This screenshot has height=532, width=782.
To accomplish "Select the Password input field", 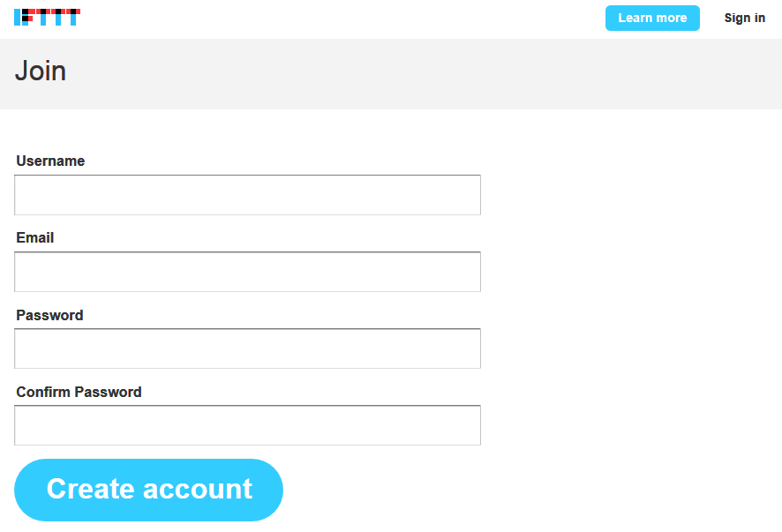I will pyautogui.click(x=247, y=348).
